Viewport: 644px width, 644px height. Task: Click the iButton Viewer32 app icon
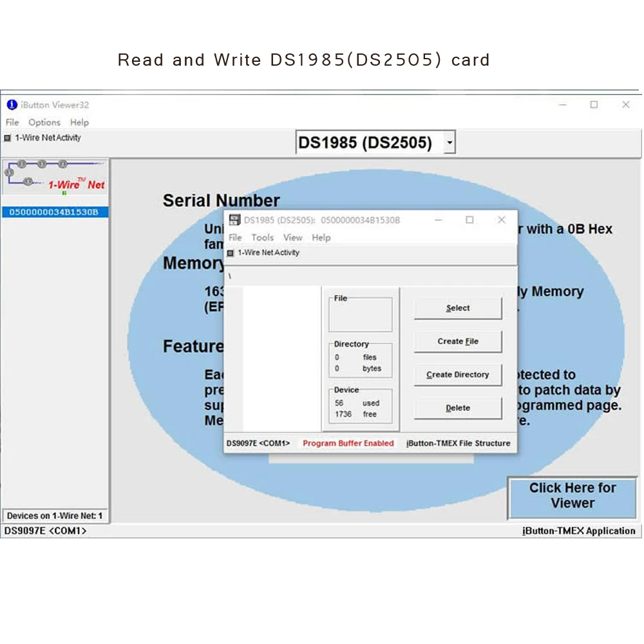tap(12, 105)
